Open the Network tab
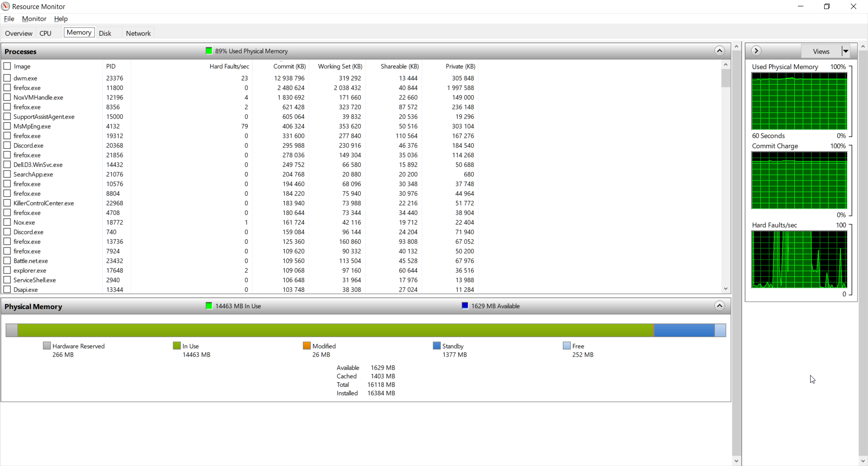868x466 pixels. click(138, 33)
